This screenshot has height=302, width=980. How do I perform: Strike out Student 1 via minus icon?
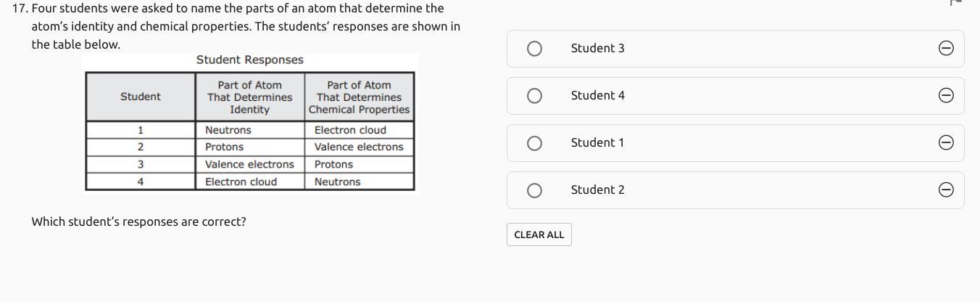click(946, 143)
